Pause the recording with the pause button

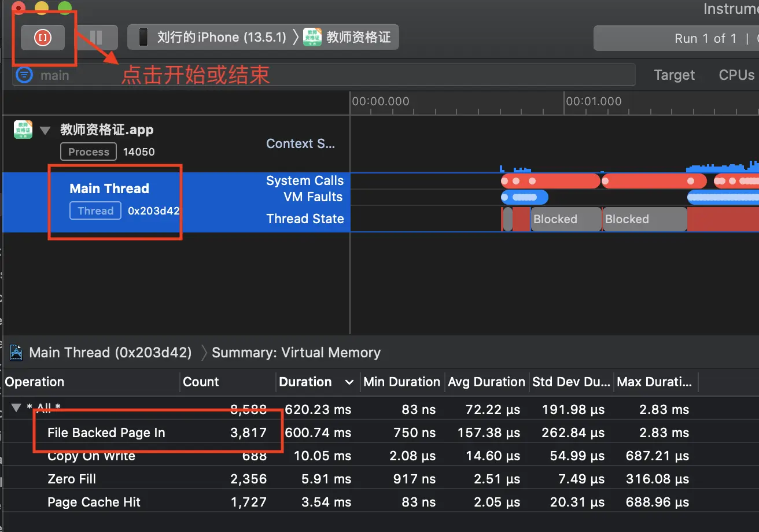96,38
